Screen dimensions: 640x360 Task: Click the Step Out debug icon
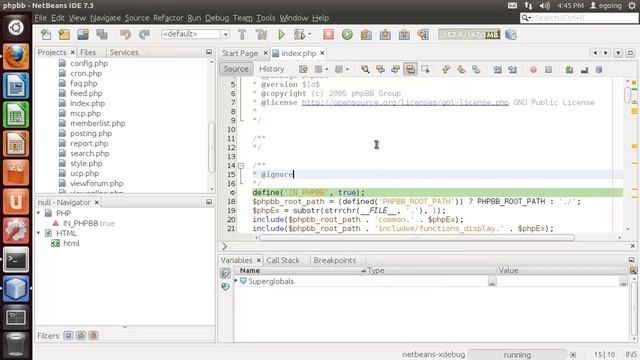tap(404, 35)
